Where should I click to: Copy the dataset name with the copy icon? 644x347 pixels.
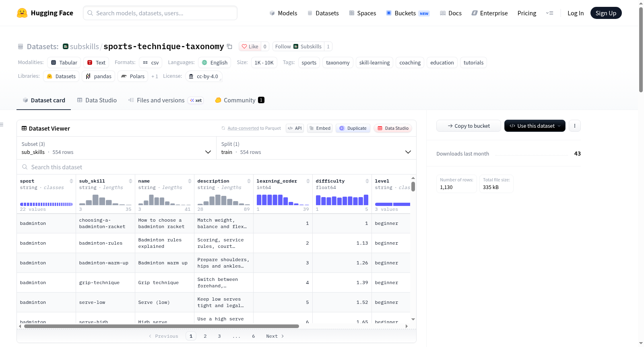[x=229, y=46]
